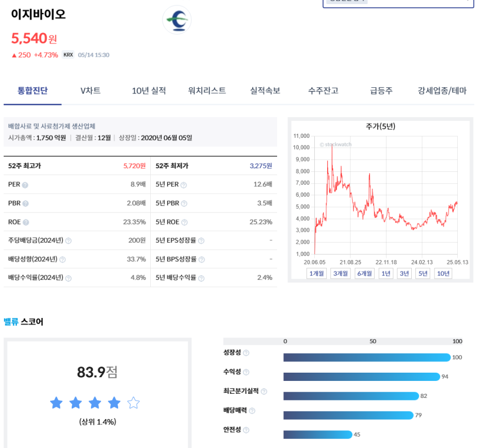The height and width of the screenshot is (448, 483).
Task: Set chart range to 10년
Action: point(443,274)
